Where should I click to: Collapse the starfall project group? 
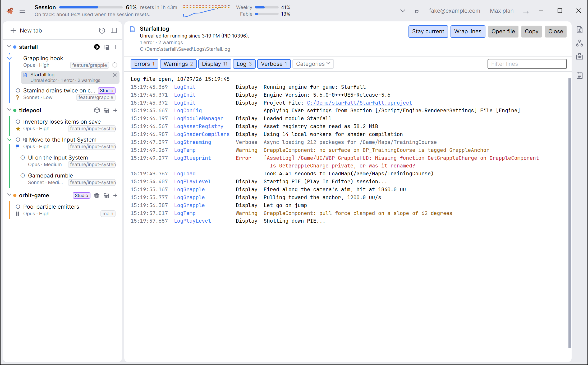(x=9, y=47)
